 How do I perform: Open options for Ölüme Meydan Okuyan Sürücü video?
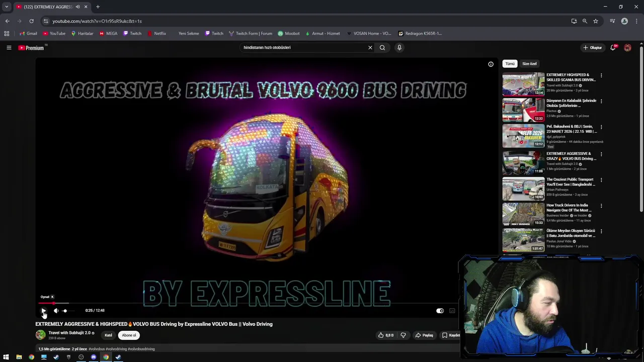click(x=601, y=231)
